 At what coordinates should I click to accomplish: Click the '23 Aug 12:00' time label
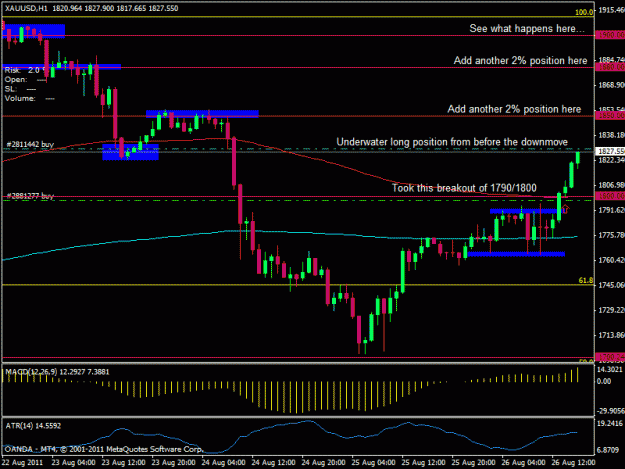click(x=123, y=463)
